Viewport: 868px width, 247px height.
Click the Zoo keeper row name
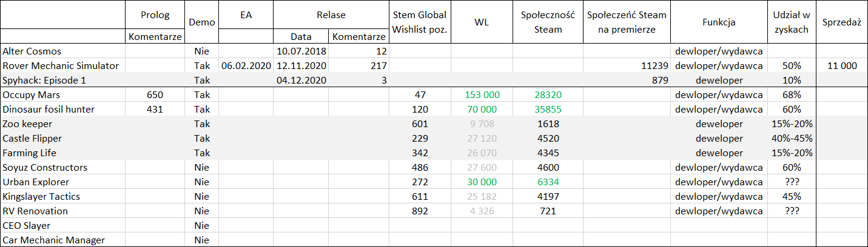[x=27, y=124]
